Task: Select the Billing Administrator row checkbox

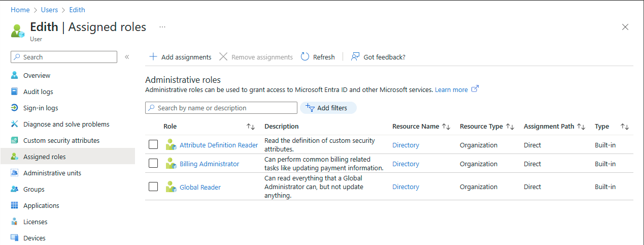Action: click(x=153, y=164)
